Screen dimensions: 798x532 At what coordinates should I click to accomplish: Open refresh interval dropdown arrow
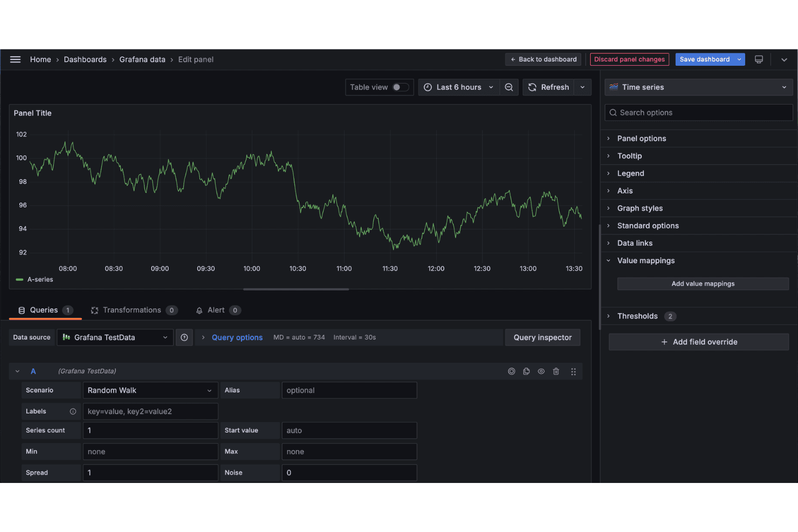click(582, 87)
